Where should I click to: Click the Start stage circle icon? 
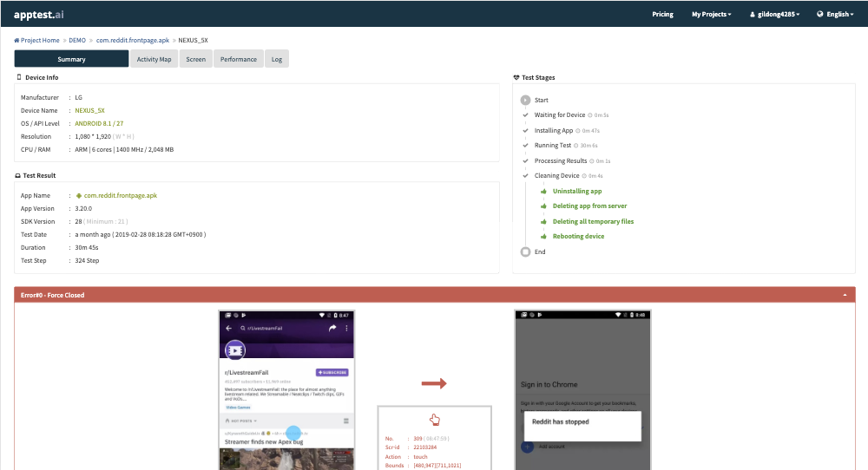click(x=525, y=100)
